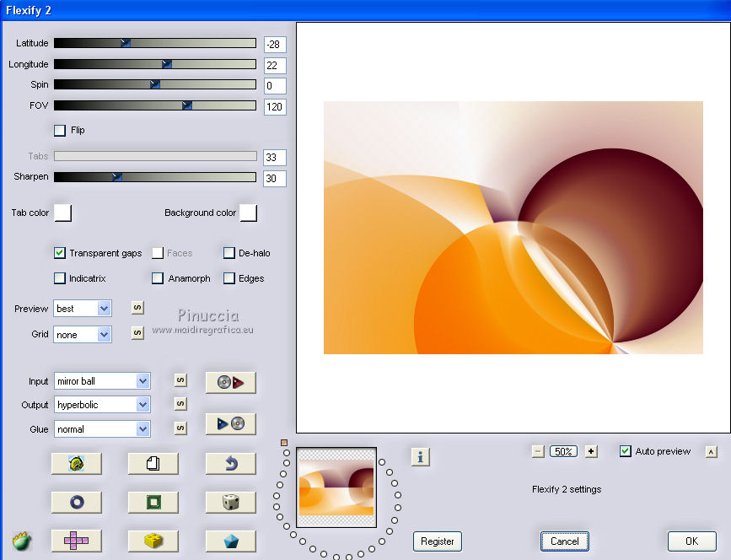The height and width of the screenshot is (560, 731).
Task: Click the Latitude slider track
Action: pyautogui.click(x=154, y=43)
